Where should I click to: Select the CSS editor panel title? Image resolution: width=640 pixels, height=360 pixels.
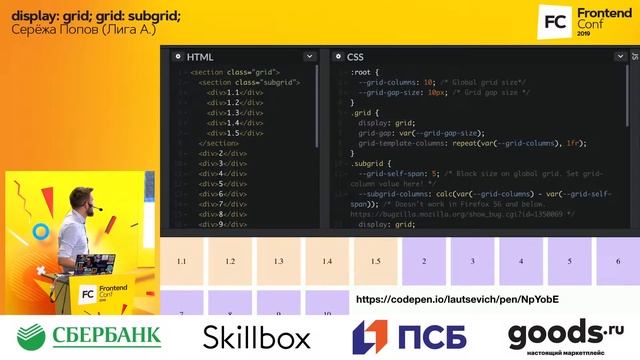[355, 57]
